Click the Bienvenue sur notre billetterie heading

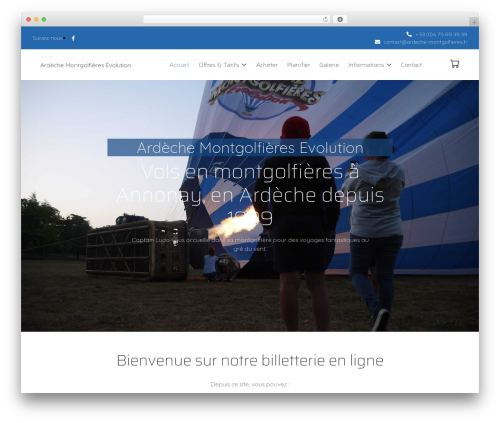[250, 360]
